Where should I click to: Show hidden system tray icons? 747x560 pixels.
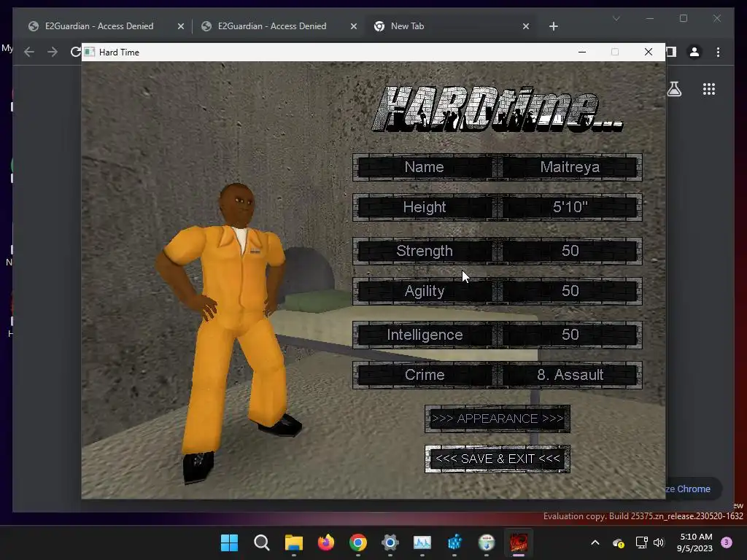click(x=595, y=542)
